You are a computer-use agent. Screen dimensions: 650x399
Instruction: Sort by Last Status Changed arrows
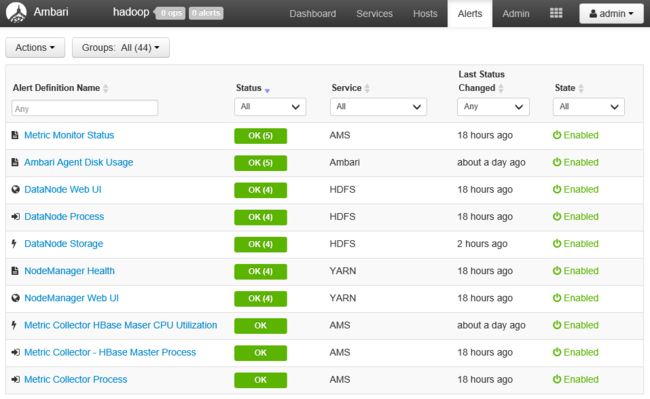pos(501,88)
